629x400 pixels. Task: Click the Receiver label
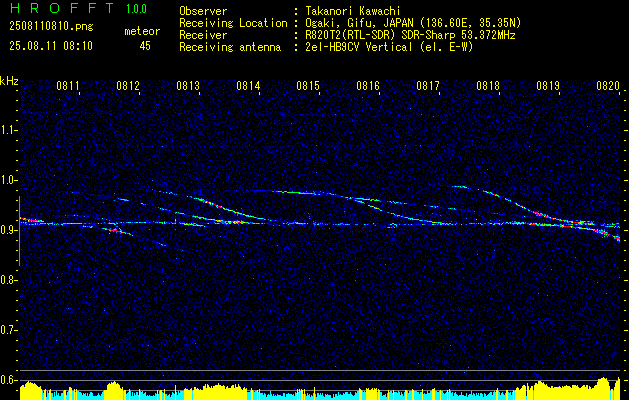coord(203,35)
